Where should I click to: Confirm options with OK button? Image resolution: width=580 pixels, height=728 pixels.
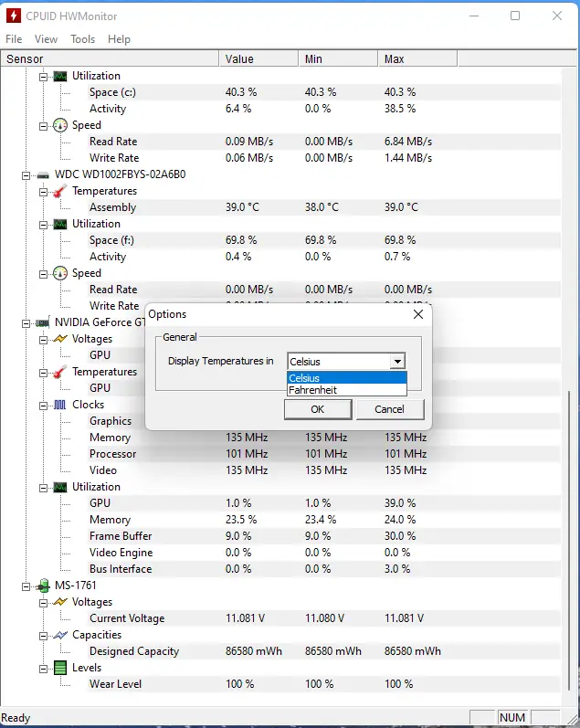coord(318,409)
